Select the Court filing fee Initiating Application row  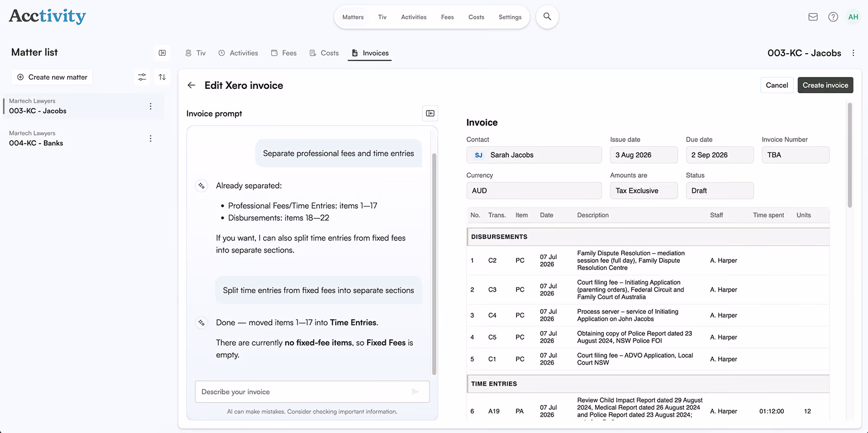click(x=648, y=290)
